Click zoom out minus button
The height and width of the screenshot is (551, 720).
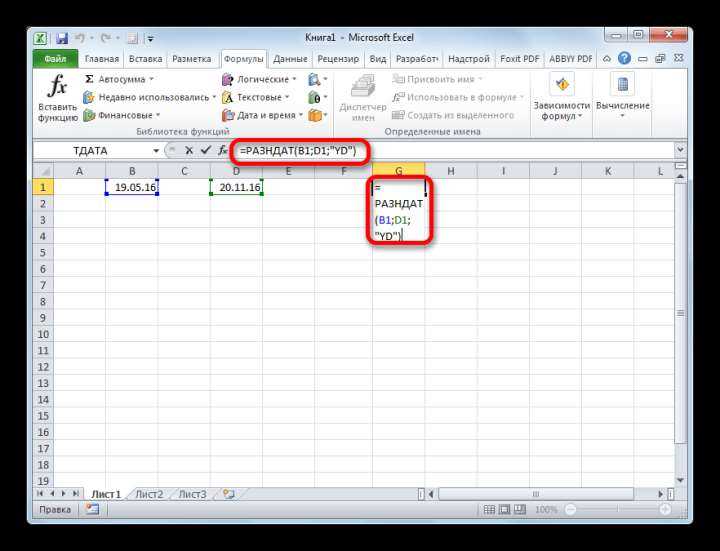570,509
